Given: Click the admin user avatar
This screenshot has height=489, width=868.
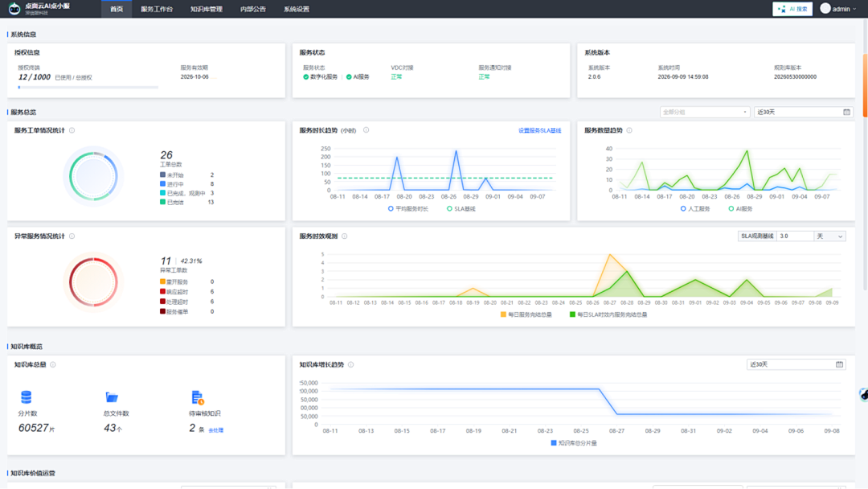Looking at the screenshot, I should [825, 9].
